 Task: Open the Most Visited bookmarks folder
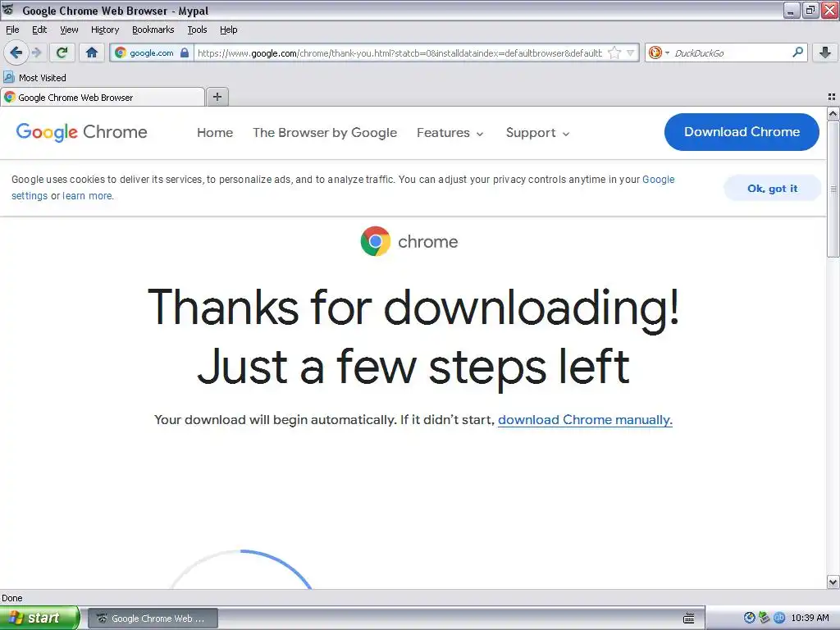pos(35,78)
